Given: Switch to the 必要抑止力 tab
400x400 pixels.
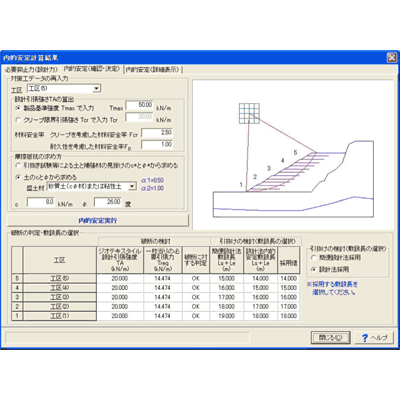Looking at the screenshot, I should pos(32,69).
